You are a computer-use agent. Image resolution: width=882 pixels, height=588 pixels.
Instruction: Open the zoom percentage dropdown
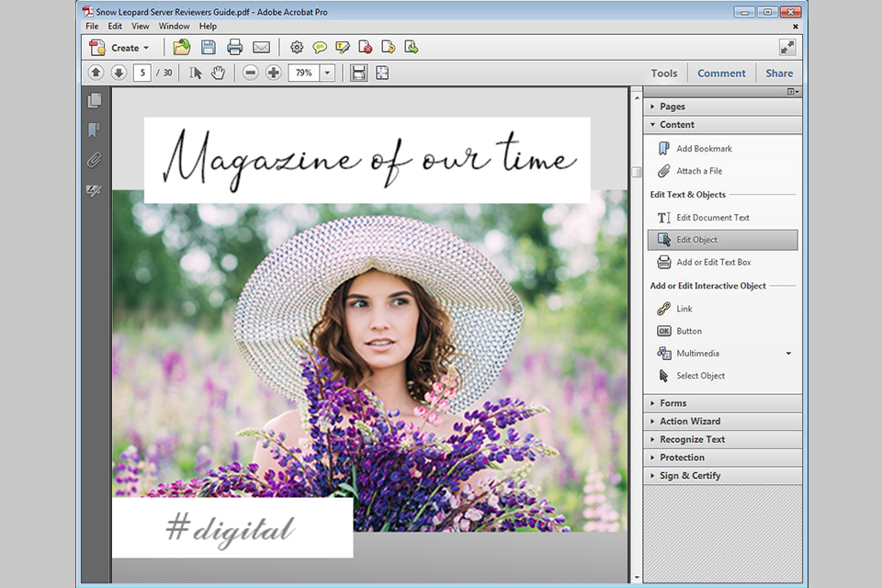[x=327, y=73]
